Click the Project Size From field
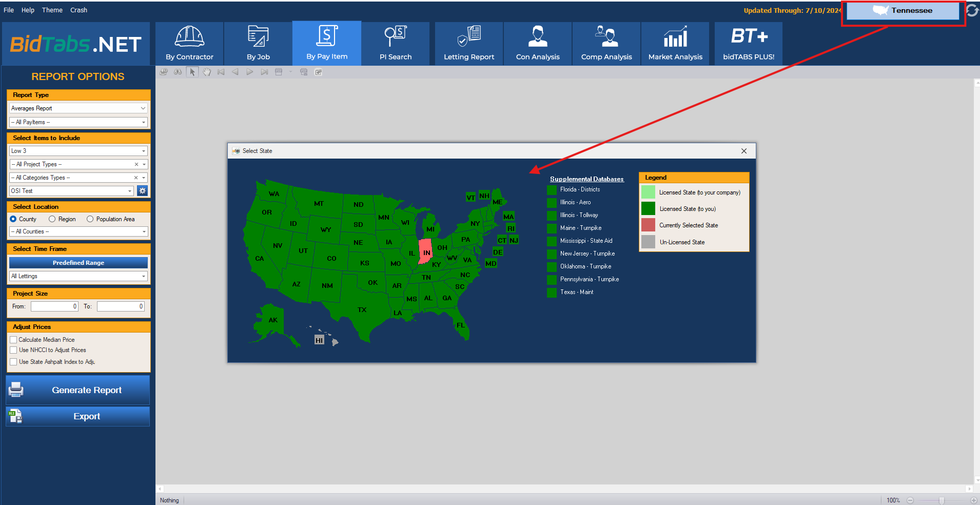The height and width of the screenshot is (505, 980). pos(54,306)
